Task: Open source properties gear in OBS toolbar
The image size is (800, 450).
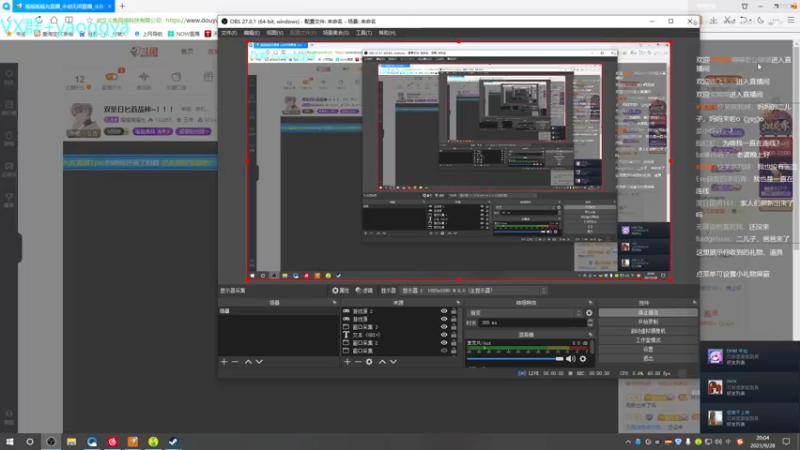Action: [x=340, y=290]
